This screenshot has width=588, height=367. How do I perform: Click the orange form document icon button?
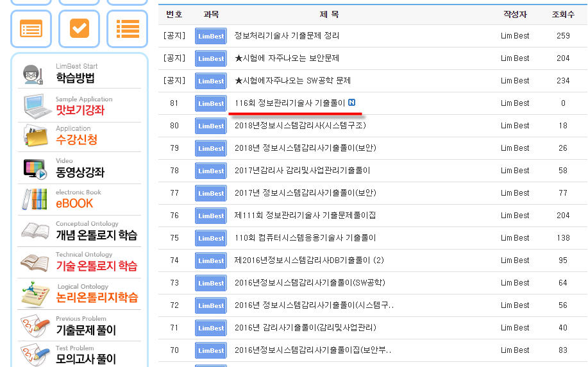click(31, 29)
